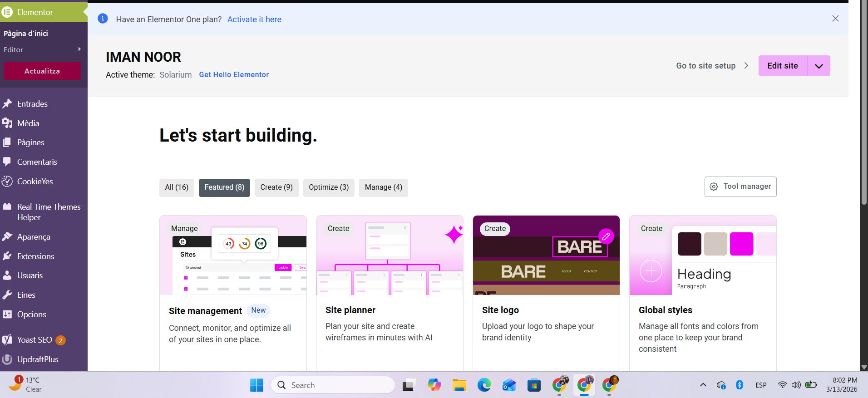Select the All (16) filter tab
The height and width of the screenshot is (398, 868).
(177, 187)
